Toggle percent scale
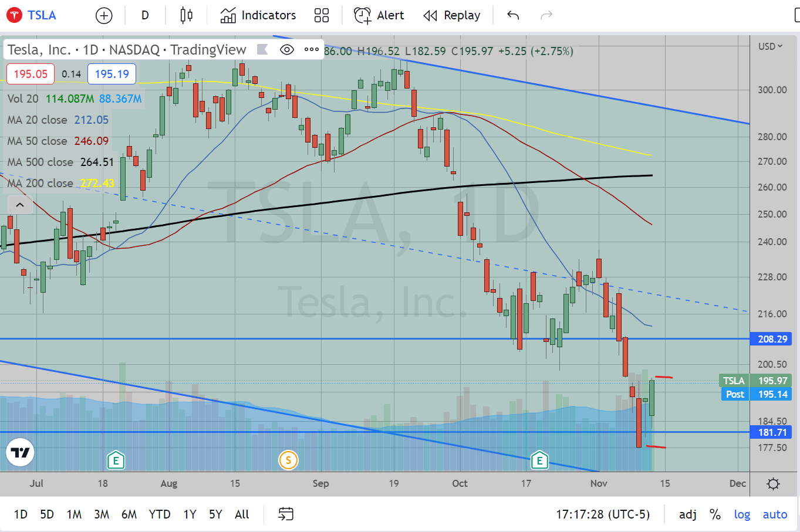This screenshot has height=532, width=800. (x=715, y=514)
